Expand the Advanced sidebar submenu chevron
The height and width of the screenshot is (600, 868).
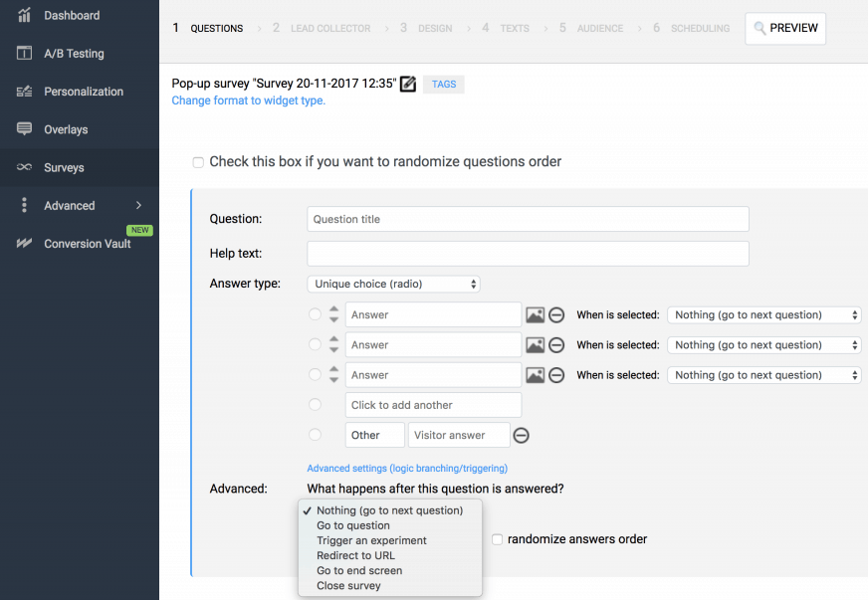(x=138, y=205)
